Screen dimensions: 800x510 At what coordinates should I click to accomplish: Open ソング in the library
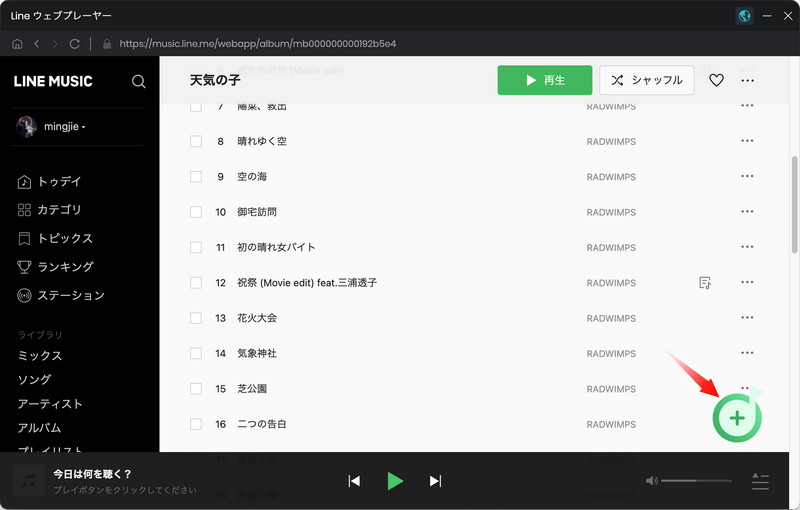[x=34, y=379]
